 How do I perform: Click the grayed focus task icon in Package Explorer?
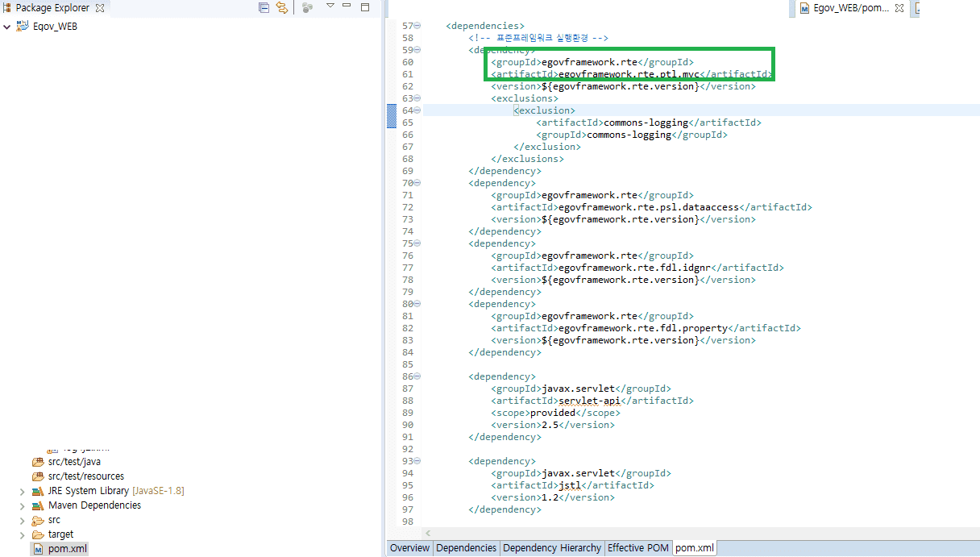[x=307, y=7]
